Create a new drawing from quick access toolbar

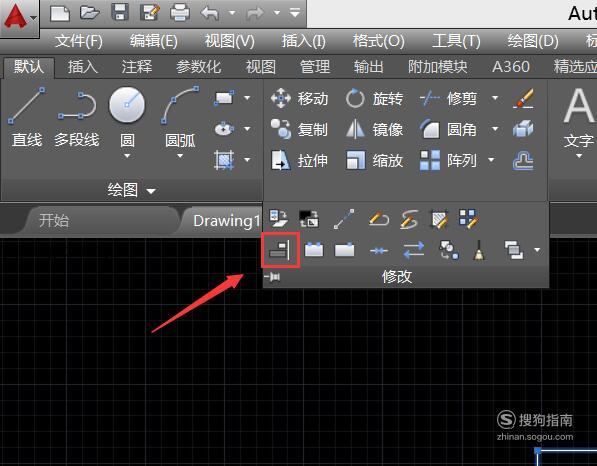pos(60,13)
